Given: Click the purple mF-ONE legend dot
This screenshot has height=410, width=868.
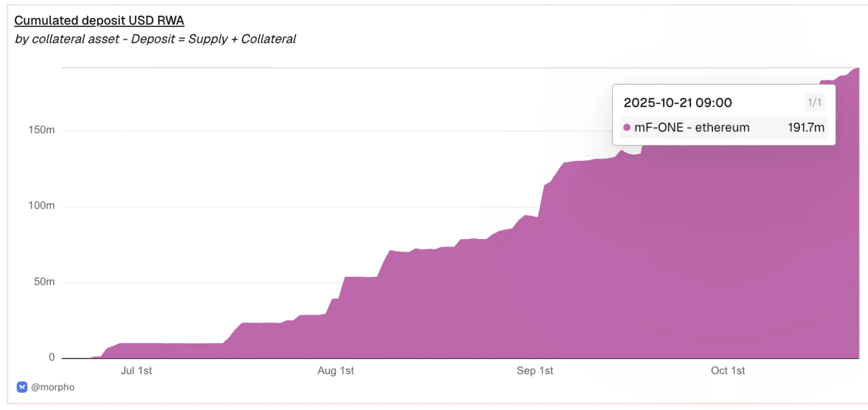Looking at the screenshot, I should pos(627,127).
